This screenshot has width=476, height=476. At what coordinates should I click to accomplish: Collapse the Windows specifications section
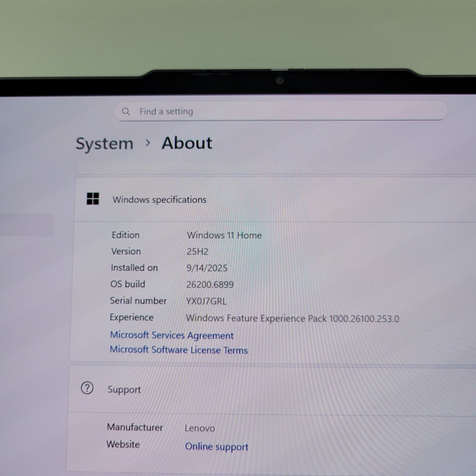click(x=275, y=200)
